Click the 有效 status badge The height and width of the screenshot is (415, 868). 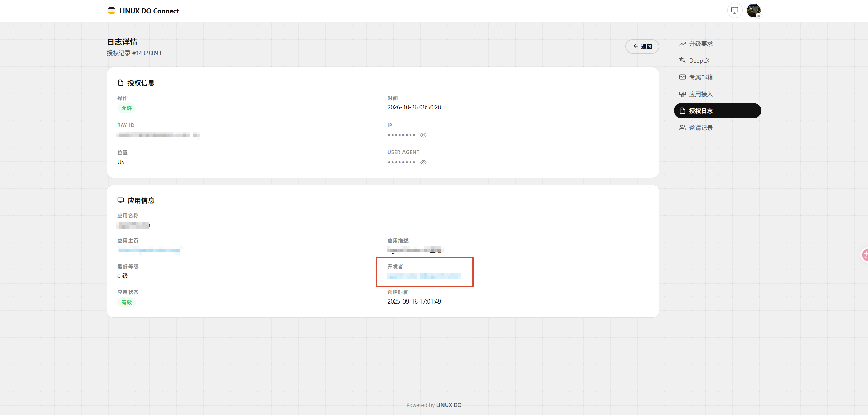(x=126, y=302)
